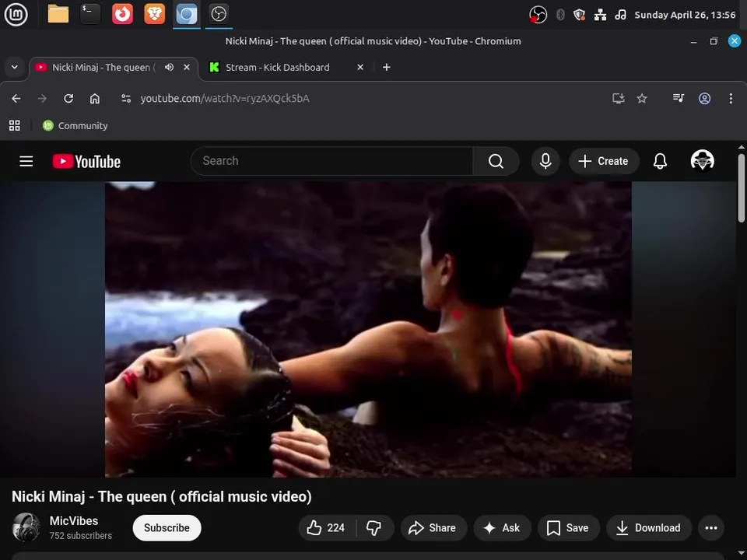747x560 pixels.
Task: Open the MicVibes channel name link
Action: pyautogui.click(x=74, y=521)
